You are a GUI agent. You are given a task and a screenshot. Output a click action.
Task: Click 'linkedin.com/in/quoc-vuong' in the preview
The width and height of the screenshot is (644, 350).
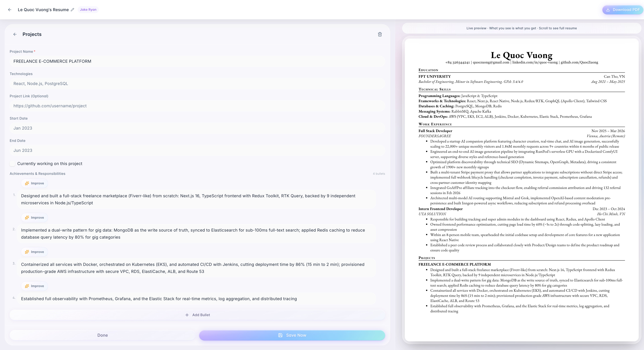[x=535, y=62]
